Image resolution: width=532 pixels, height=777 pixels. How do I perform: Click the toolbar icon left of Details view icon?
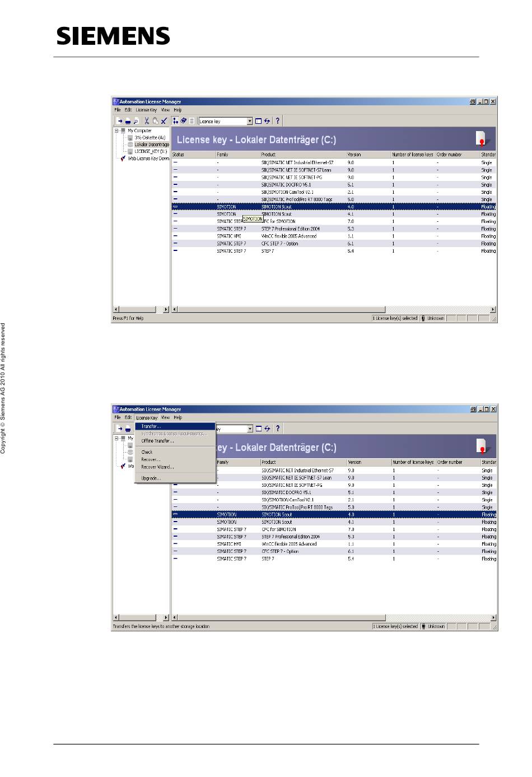click(184, 121)
